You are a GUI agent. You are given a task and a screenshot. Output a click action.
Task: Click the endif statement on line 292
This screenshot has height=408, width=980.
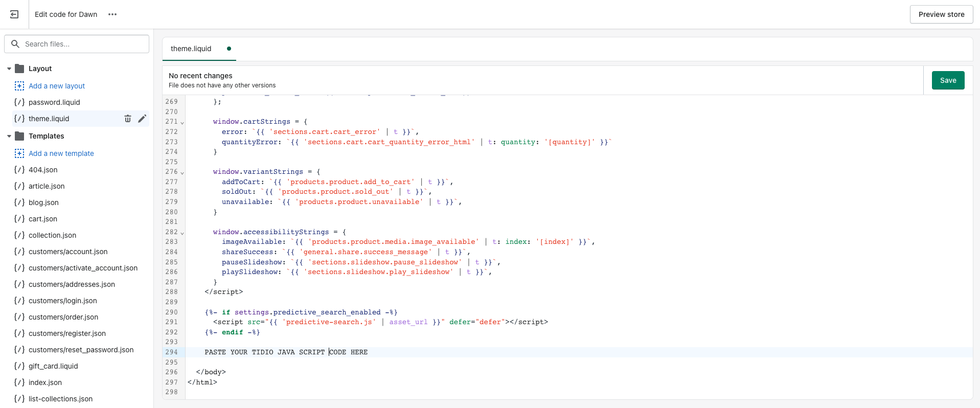coord(232,332)
